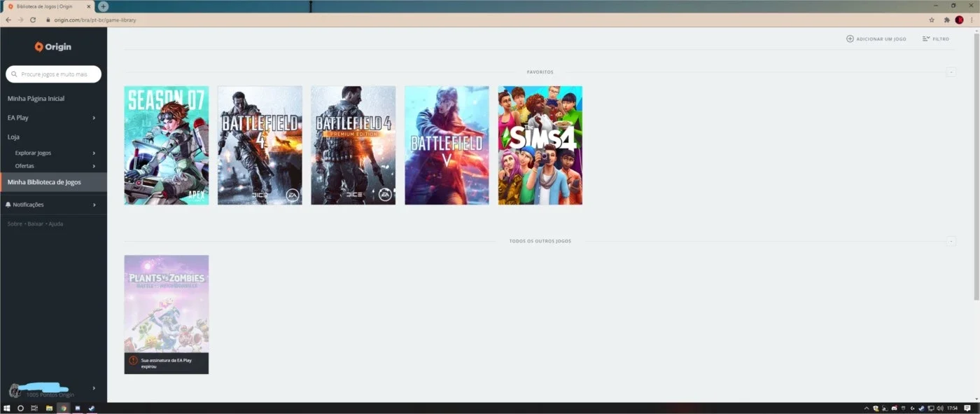Expand the Notificações arrow

point(94,205)
